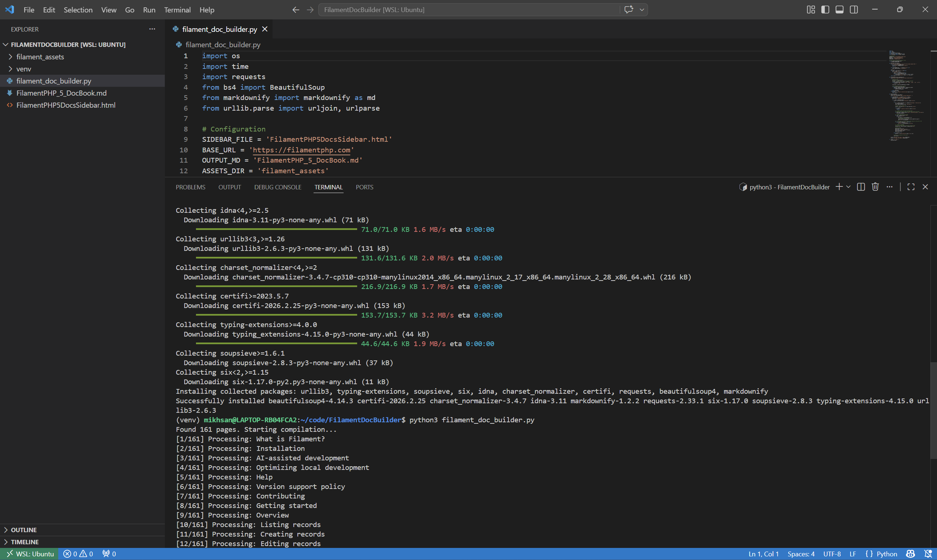Open the Terminal menu
Viewport: 937px width, 560px height.
pyautogui.click(x=177, y=10)
